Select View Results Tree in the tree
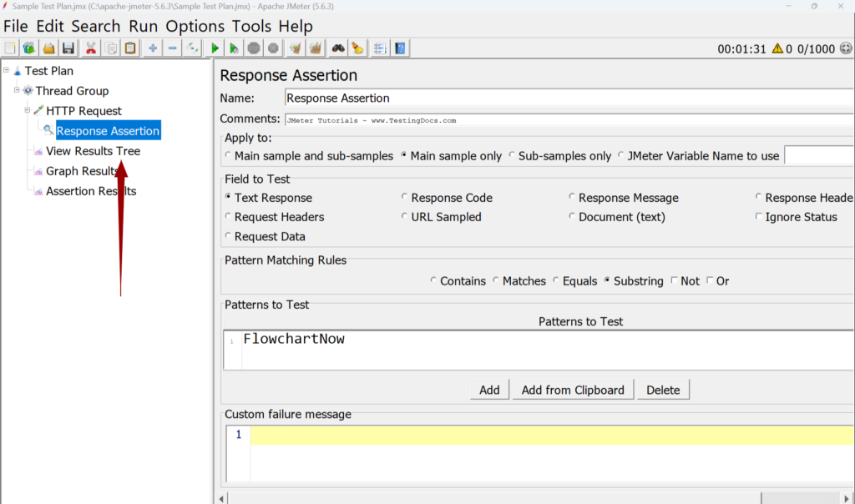Image resolution: width=855 pixels, height=504 pixels. (x=94, y=150)
